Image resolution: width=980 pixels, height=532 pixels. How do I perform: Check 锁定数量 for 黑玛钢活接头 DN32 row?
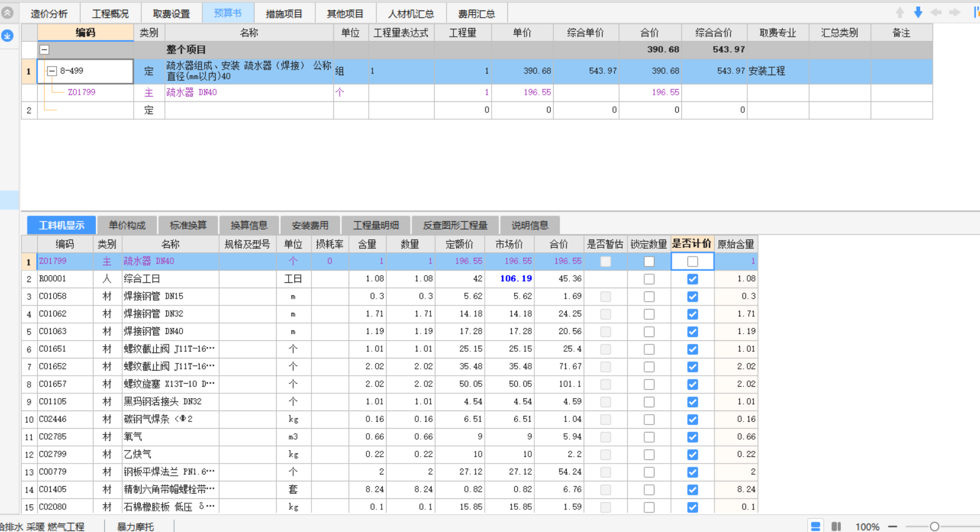(x=649, y=403)
